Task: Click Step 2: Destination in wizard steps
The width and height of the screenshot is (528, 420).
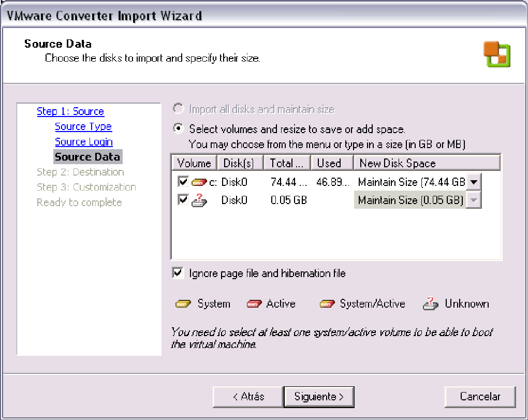Action: 80,172
